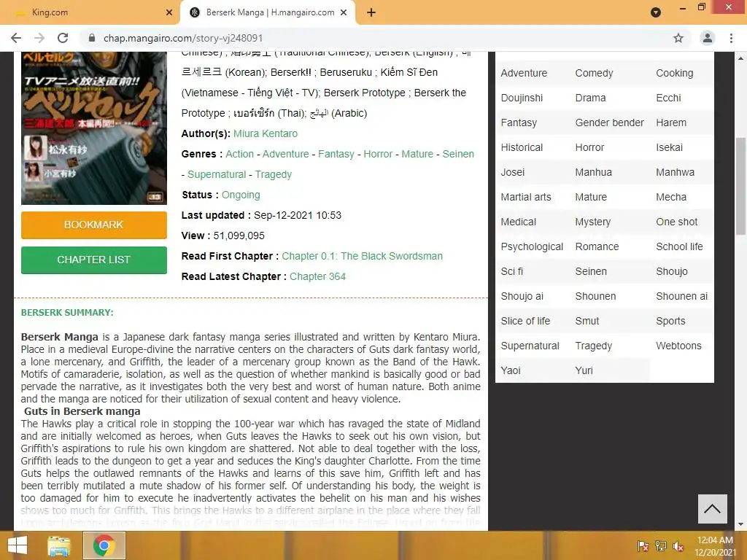This screenshot has width=747, height=560.
Task: Select Harem in the genre sidebar
Action: [x=671, y=122]
